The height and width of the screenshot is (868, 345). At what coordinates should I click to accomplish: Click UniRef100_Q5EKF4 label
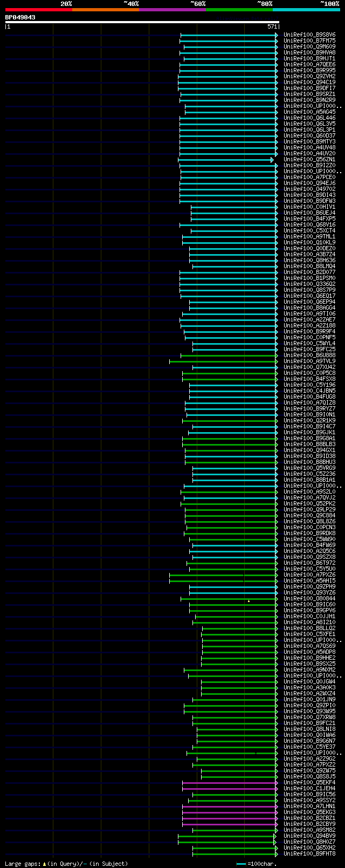click(309, 782)
